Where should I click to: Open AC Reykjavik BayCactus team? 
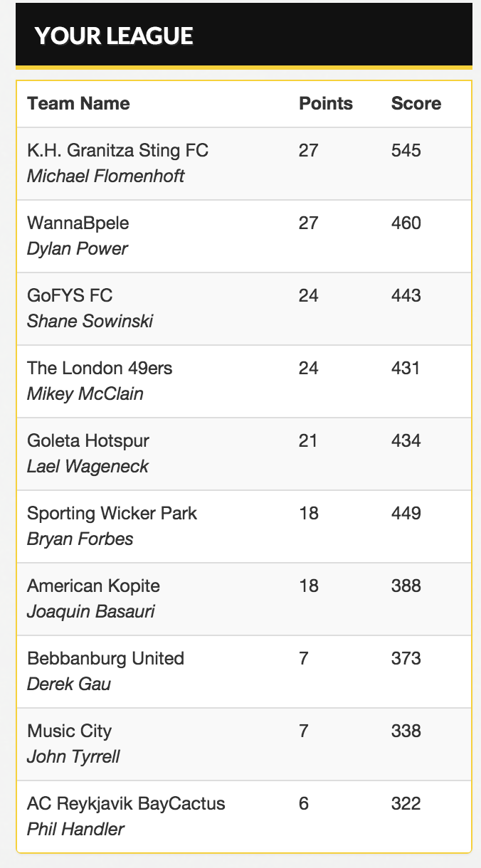[126, 804]
